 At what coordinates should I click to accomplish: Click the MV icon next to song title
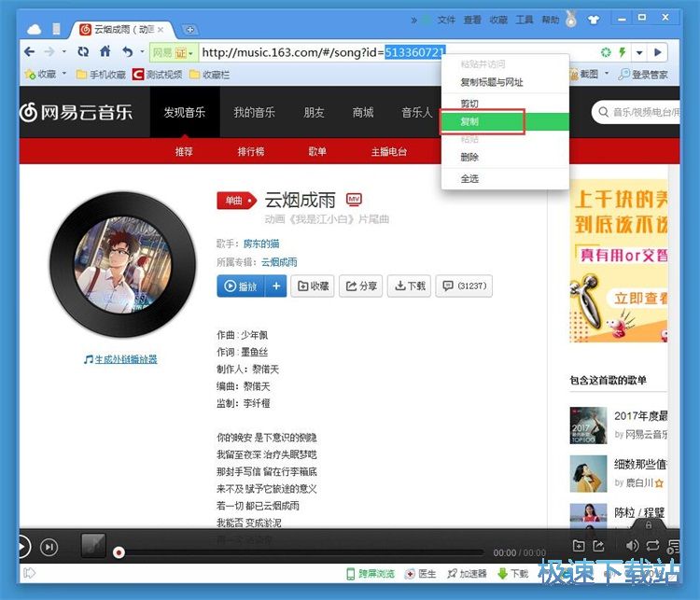pyautogui.click(x=354, y=199)
